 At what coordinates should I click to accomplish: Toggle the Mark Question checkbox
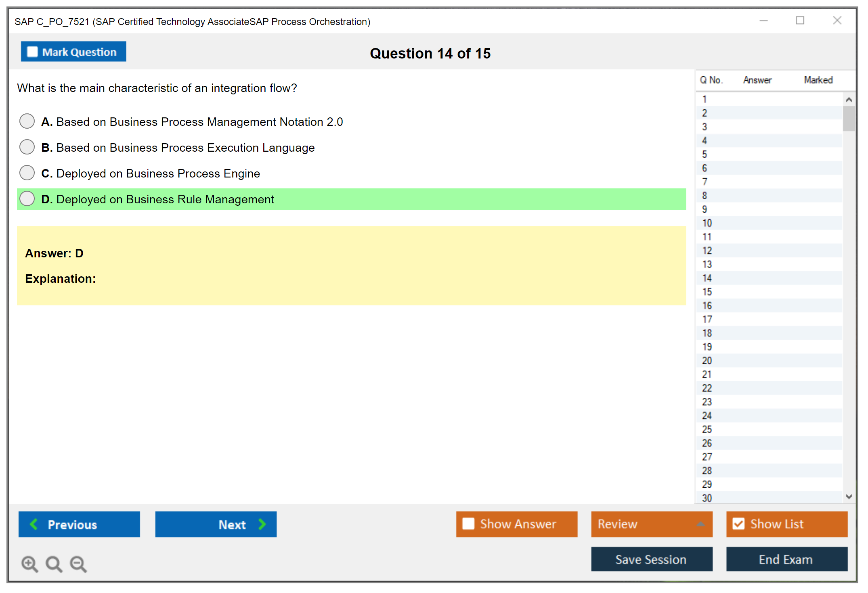pyautogui.click(x=32, y=52)
